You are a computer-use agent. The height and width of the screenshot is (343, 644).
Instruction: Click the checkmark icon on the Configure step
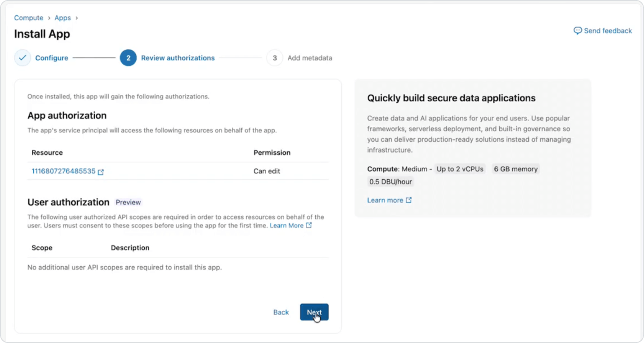(23, 58)
